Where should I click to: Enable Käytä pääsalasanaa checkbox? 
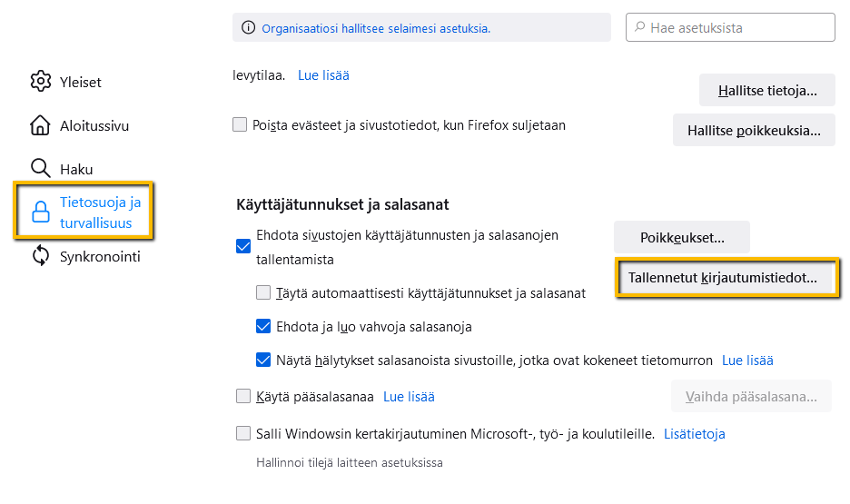(x=243, y=396)
